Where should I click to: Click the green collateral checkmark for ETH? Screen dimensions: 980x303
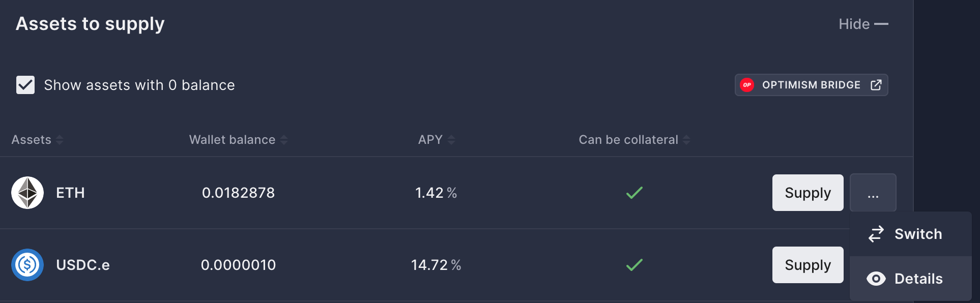(635, 193)
